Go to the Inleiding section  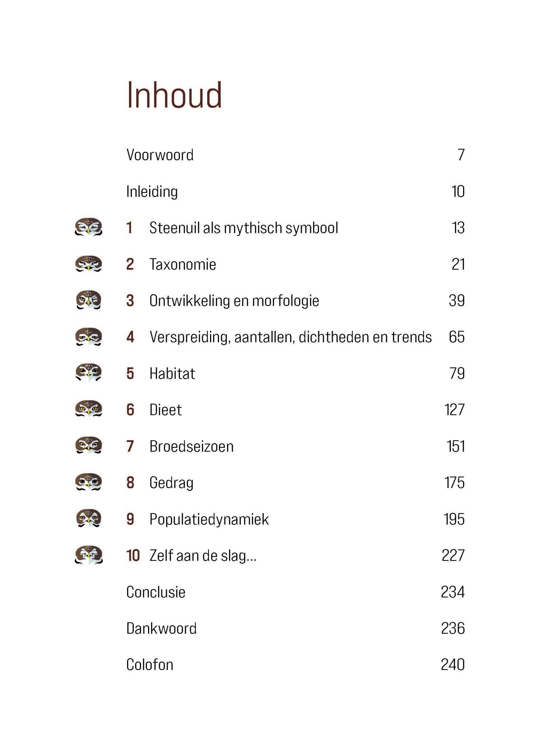click(x=152, y=192)
